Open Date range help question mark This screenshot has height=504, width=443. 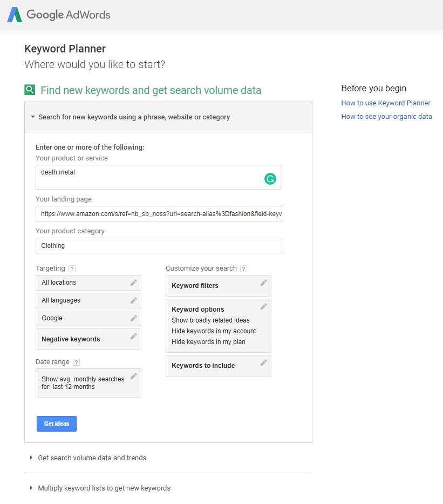76,362
